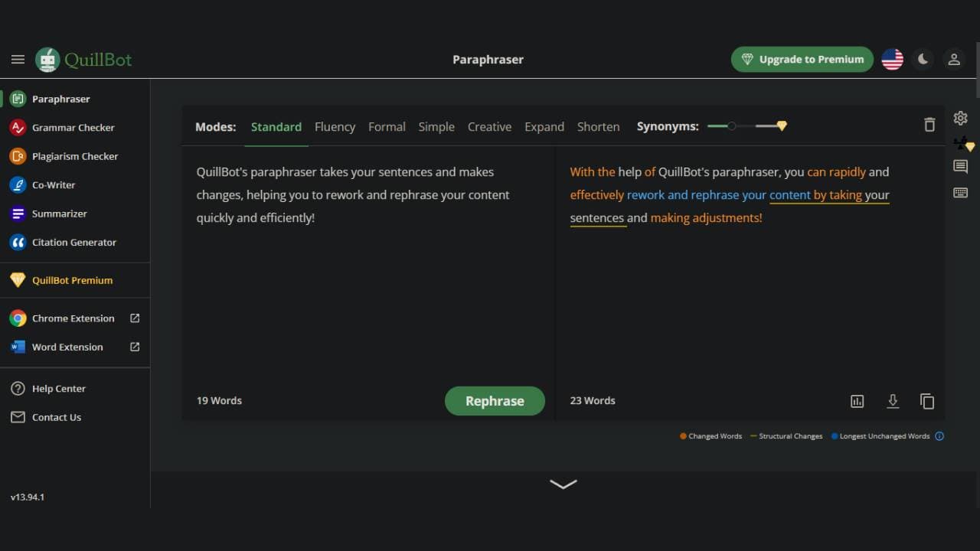Change language via US flag icon
980x551 pixels.
(893, 60)
